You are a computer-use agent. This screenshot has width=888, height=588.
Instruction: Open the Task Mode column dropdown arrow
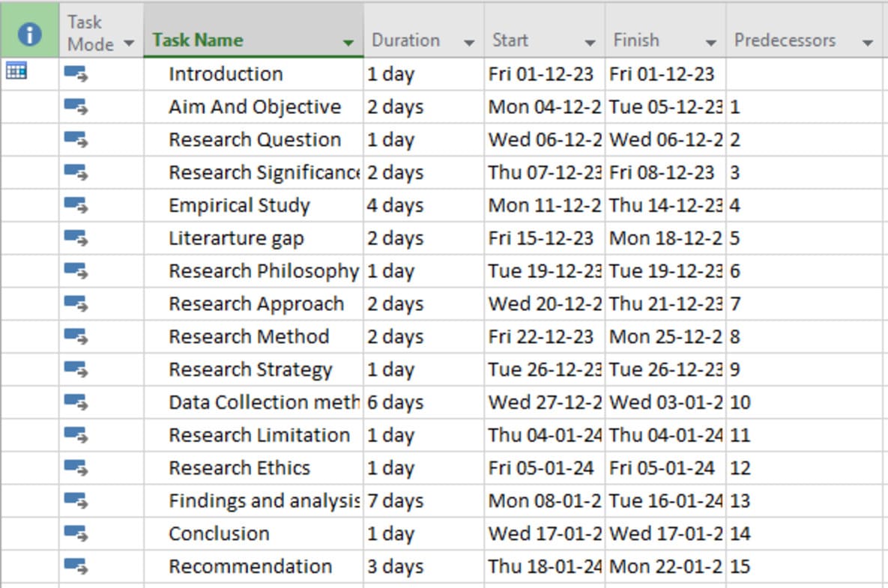pos(129,43)
